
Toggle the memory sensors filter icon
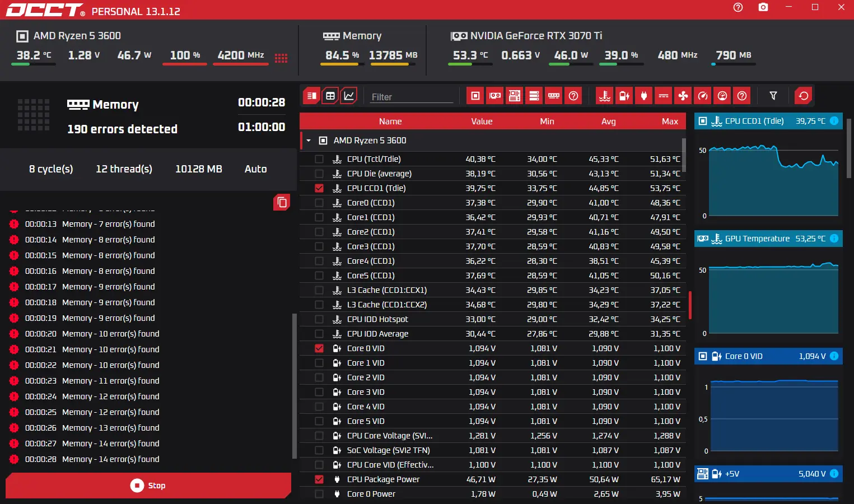(x=554, y=96)
